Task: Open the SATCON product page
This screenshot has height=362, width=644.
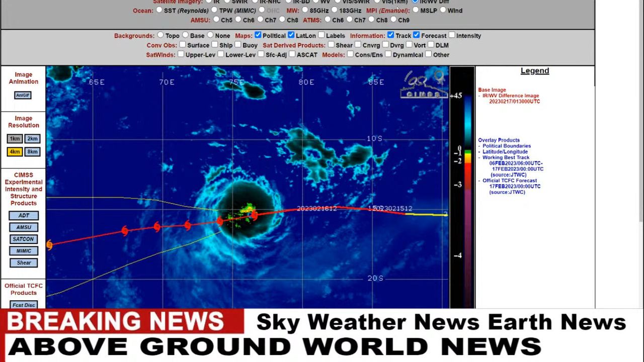Action: click(24, 239)
